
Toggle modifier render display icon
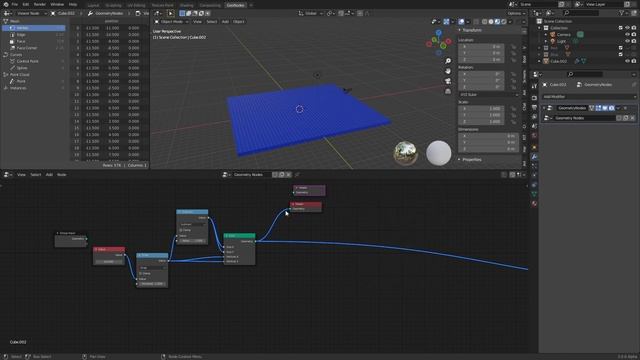[611, 108]
